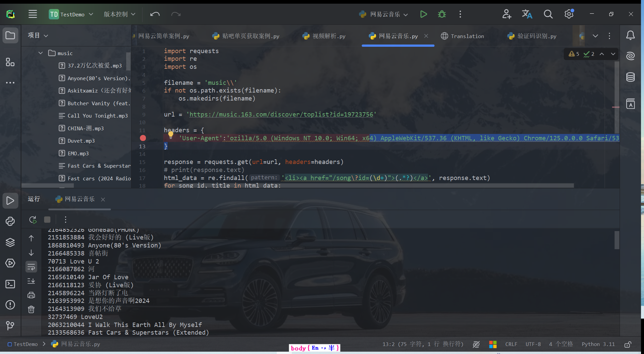Open Code With Me add-user icon

pyautogui.click(x=506, y=14)
